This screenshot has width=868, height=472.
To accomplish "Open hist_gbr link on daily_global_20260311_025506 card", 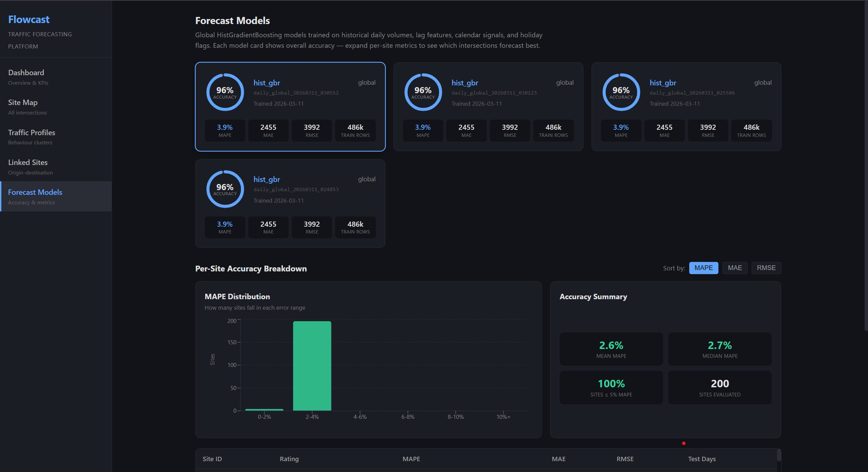I will [663, 83].
